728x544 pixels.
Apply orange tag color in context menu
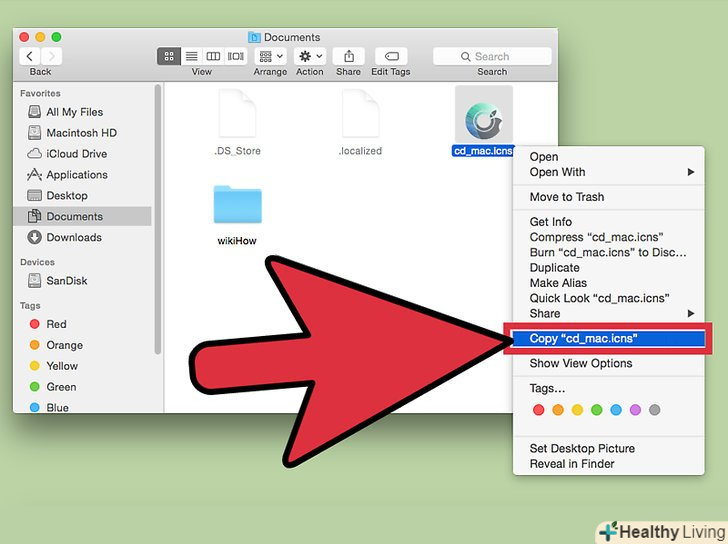(x=558, y=410)
